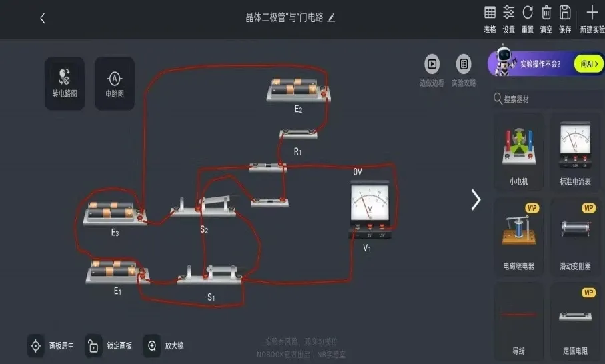Center the board with 画板居中
The width and height of the screenshot is (605, 364).
tap(35, 345)
